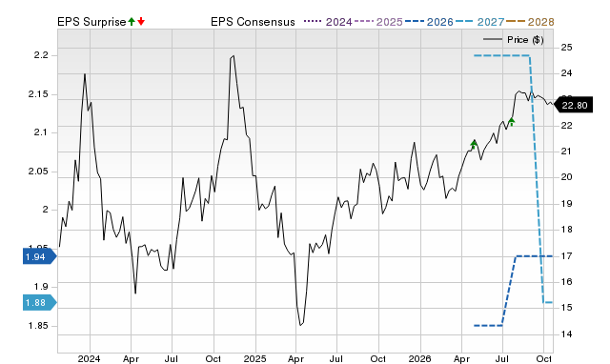The image size is (610, 364).
Task: Toggle the 'Price ($)' legend entry
Action: 514,40
